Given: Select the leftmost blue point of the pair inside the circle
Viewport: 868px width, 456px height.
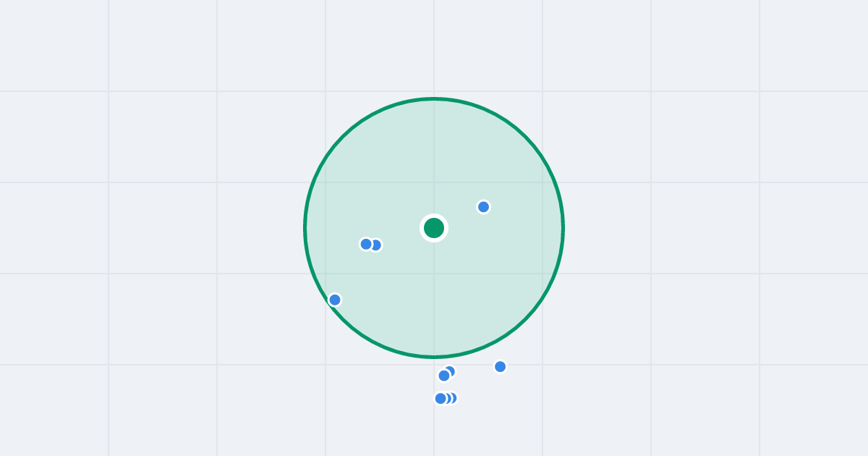Looking at the screenshot, I should click(367, 244).
